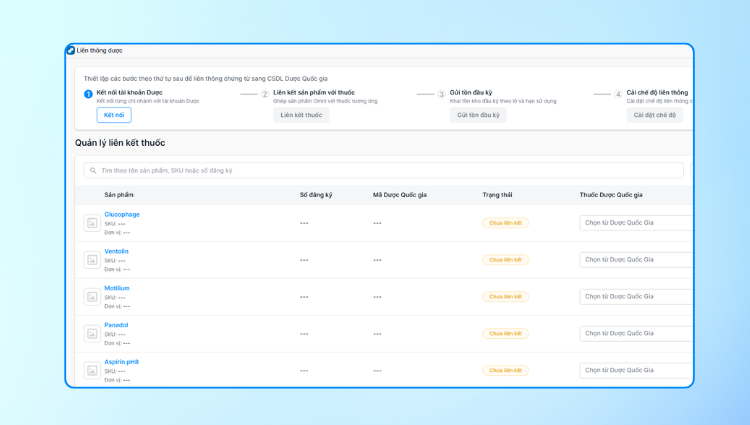Open the Panadol product link
750x425 pixels.
[x=116, y=325]
